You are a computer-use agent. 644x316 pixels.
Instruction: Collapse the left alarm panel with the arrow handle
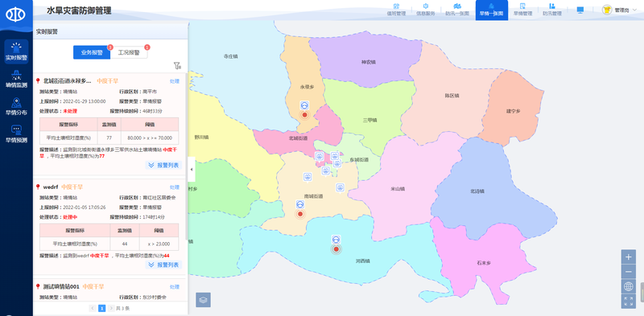tap(192, 169)
